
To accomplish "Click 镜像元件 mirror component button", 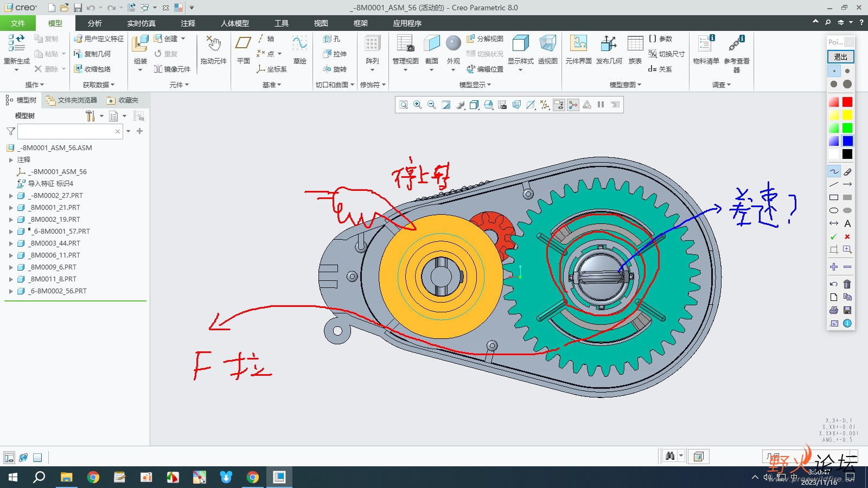I will coord(172,69).
